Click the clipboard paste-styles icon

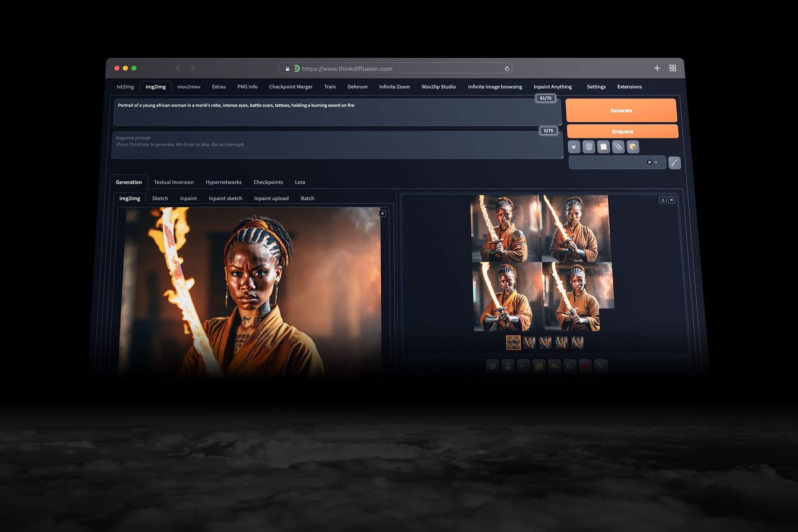click(x=603, y=147)
